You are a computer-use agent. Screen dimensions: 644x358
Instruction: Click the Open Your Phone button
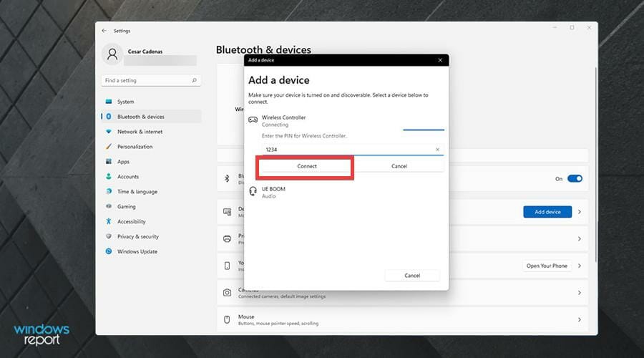pyautogui.click(x=547, y=266)
